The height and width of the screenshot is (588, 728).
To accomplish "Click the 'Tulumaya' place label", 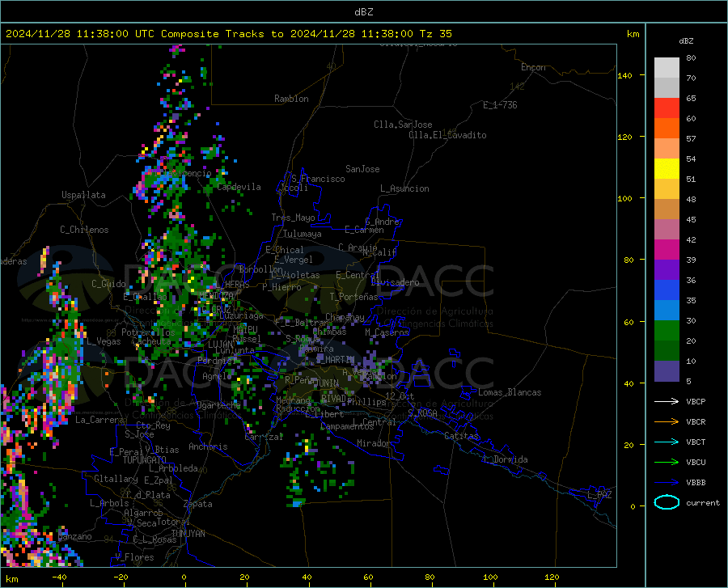I will (303, 234).
